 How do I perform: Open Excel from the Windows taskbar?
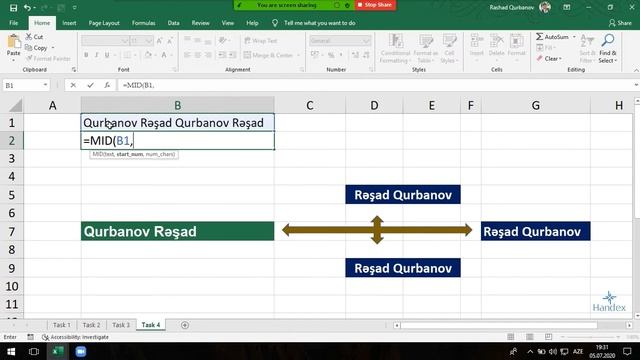click(x=58, y=351)
